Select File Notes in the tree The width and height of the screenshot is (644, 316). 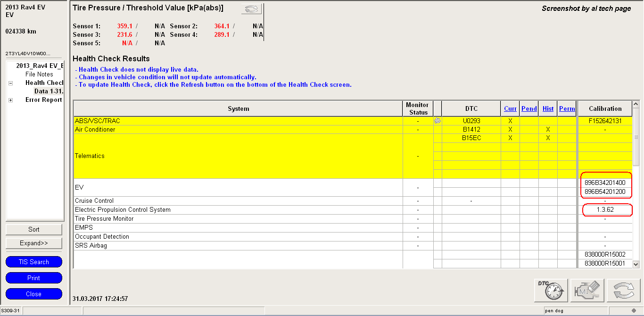[x=39, y=75]
